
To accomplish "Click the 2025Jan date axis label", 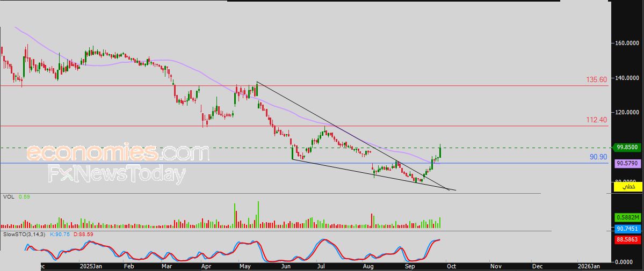I will [x=91, y=267].
